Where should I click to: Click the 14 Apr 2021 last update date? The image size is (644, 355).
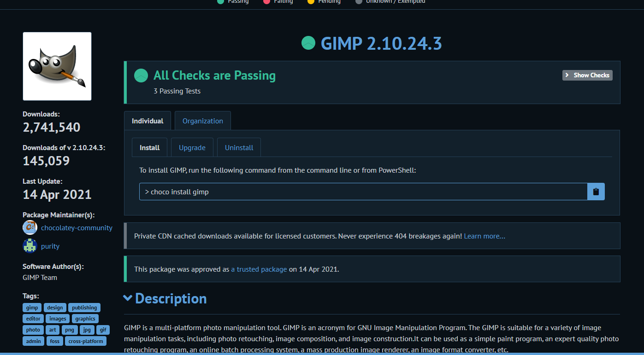57,194
